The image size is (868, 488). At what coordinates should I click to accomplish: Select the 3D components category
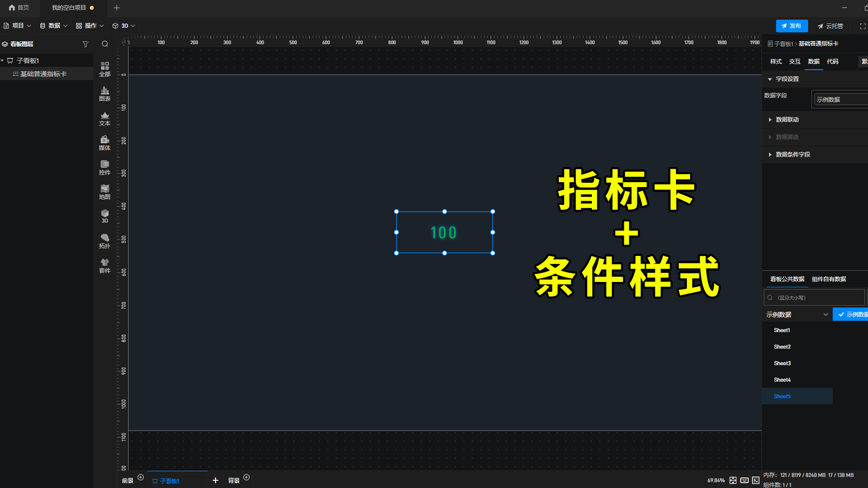click(104, 216)
